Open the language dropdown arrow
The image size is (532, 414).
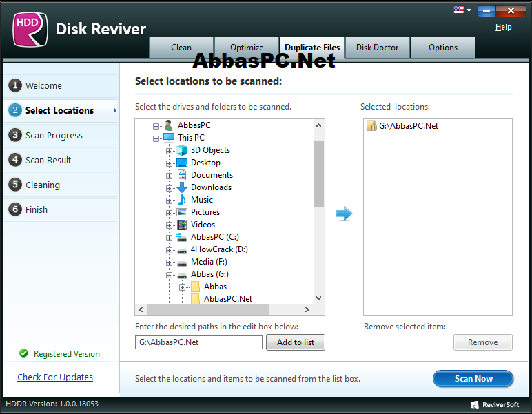coord(469,10)
